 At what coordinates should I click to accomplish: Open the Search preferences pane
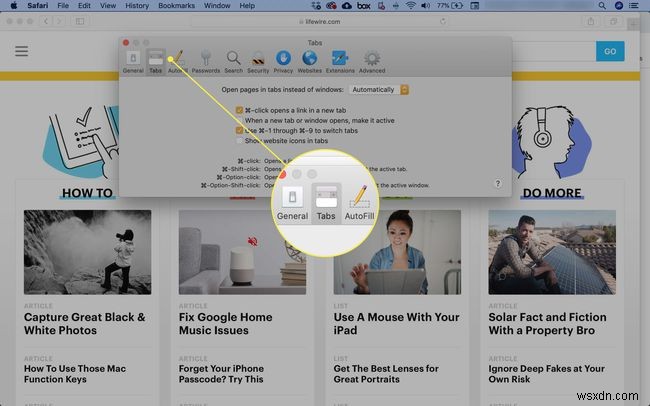click(x=233, y=62)
